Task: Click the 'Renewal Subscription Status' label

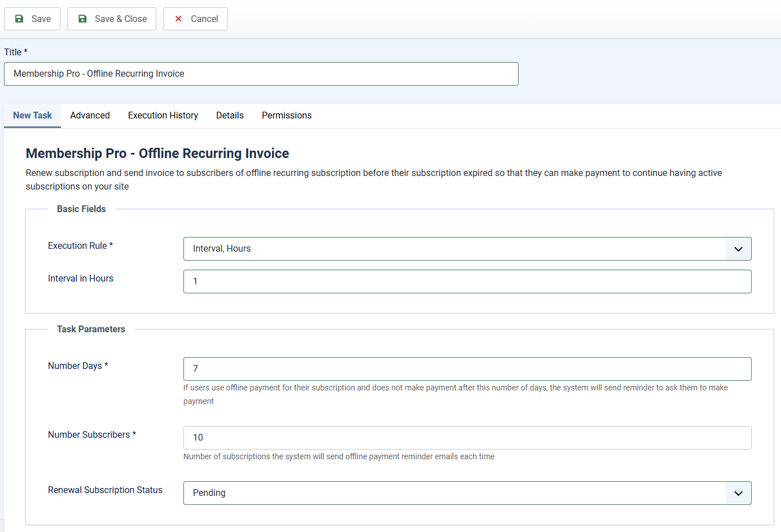Action: (105, 490)
